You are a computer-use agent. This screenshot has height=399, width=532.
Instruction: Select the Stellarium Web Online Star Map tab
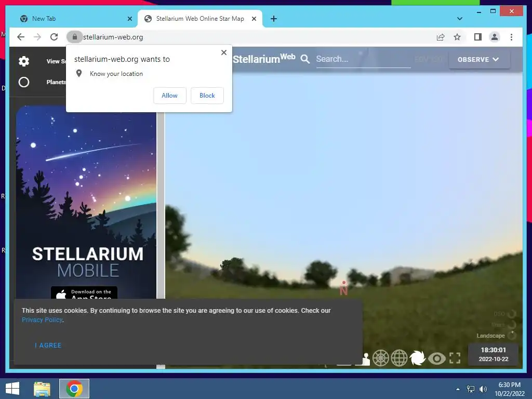click(x=199, y=19)
